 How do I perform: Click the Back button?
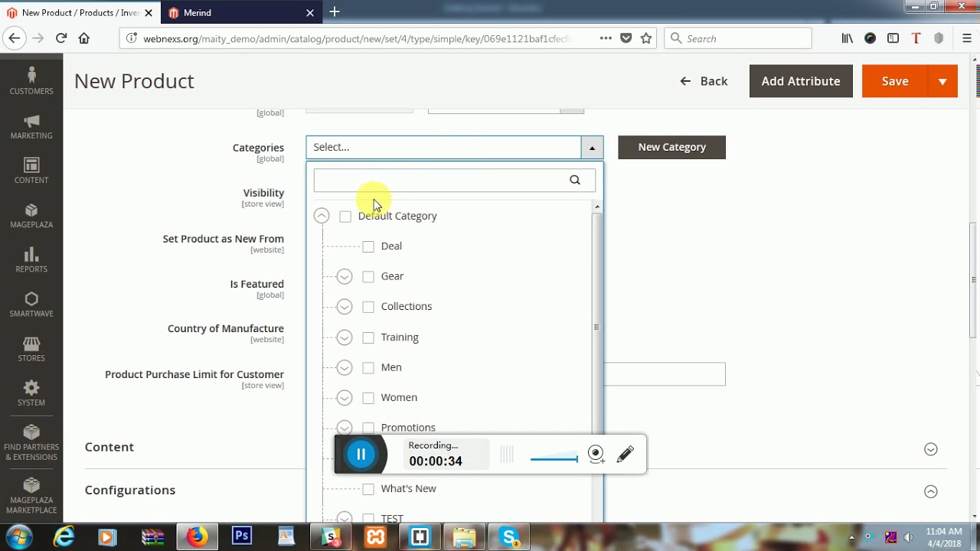click(704, 81)
